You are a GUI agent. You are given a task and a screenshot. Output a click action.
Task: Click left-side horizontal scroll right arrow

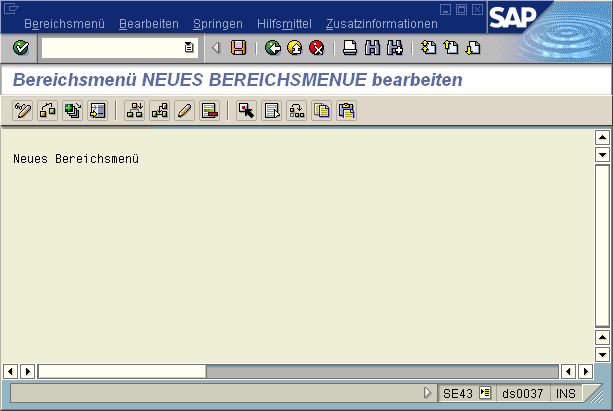coord(28,371)
